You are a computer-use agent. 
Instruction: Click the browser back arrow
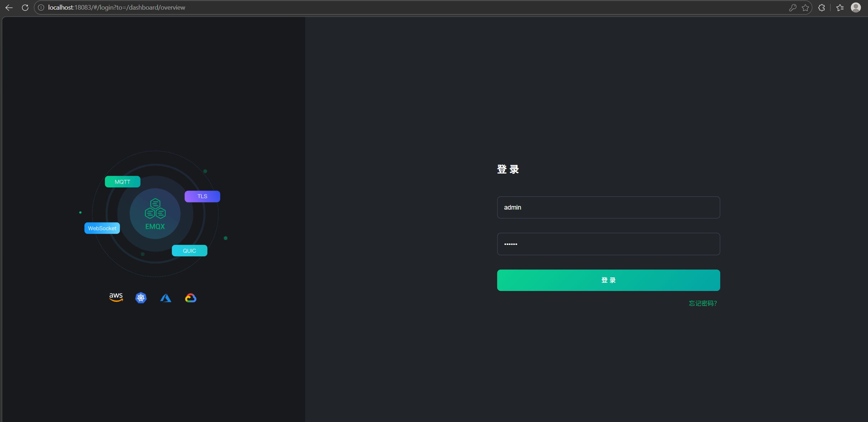click(9, 7)
